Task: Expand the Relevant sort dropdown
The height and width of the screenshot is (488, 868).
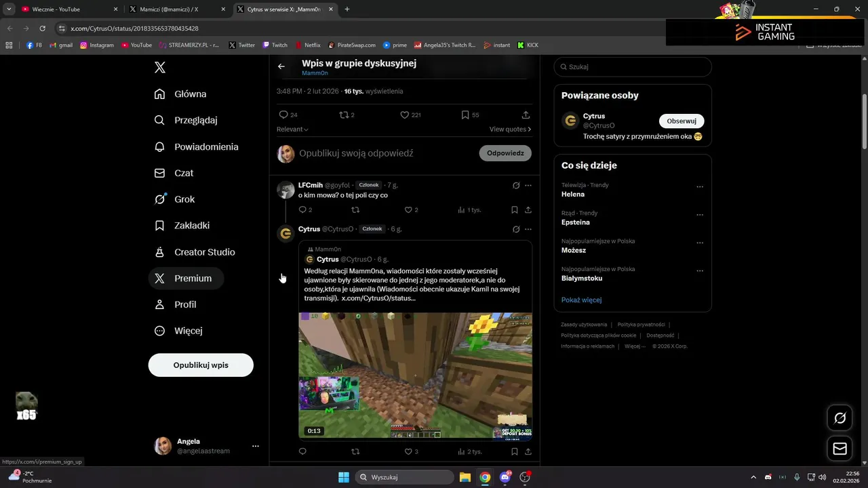Action: pos(292,129)
